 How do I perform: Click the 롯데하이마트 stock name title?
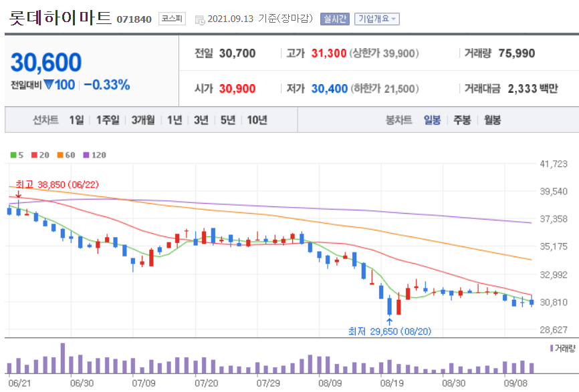click(60, 18)
